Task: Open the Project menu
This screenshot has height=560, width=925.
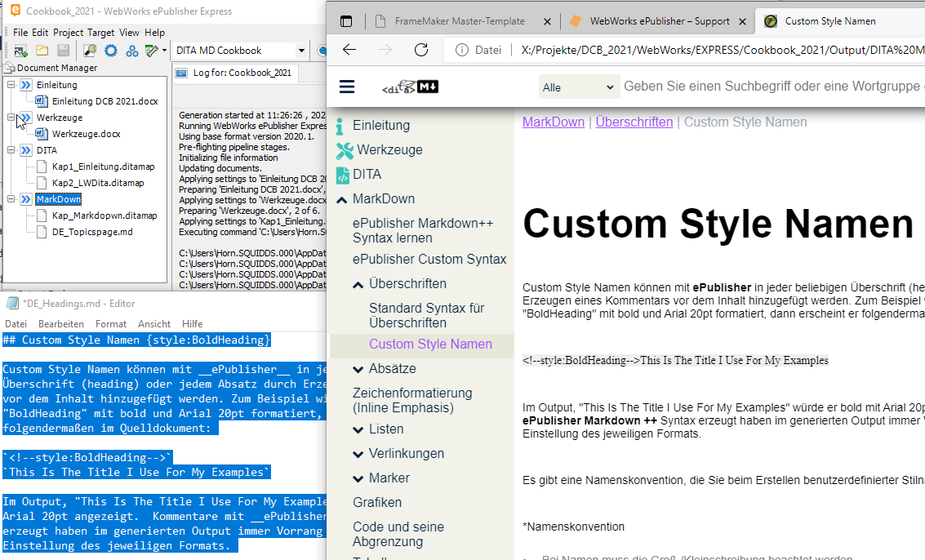Action: click(x=68, y=33)
